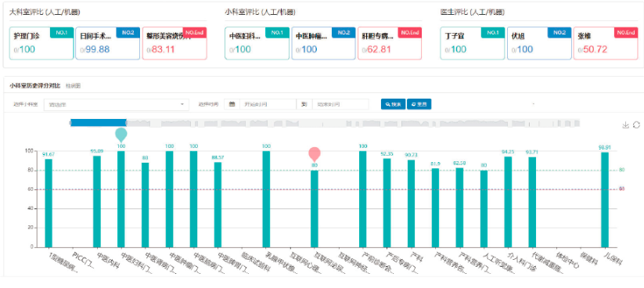Click the 小科室历史评分对比 chart title
The image size is (644, 288).
coord(35,86)
